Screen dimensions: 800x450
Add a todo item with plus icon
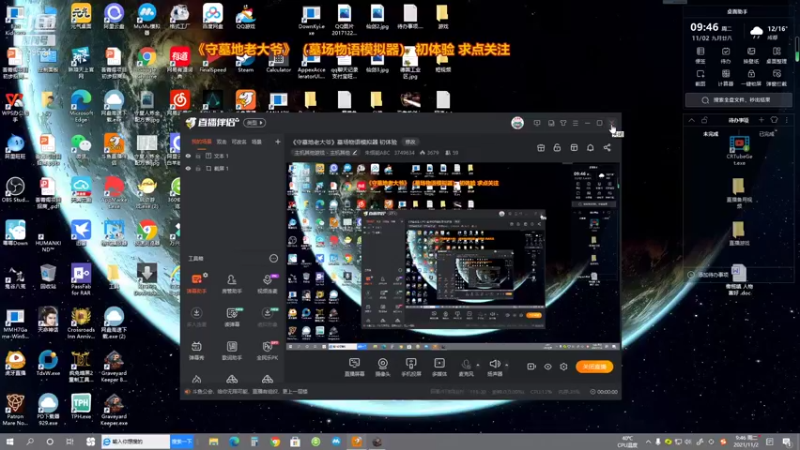click(x=761, y=120)
